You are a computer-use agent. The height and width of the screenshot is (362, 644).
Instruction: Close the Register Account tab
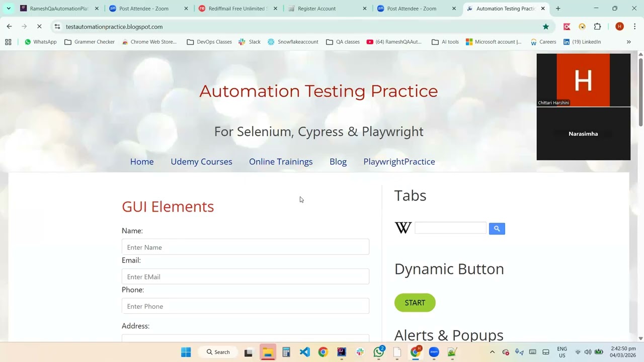(x=365, y=9)
